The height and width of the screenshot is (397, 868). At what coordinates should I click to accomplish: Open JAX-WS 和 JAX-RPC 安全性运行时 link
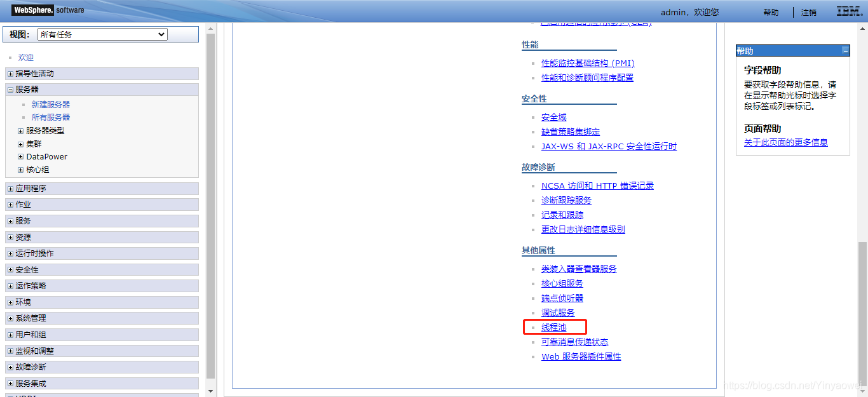click(x=609, y=146)
